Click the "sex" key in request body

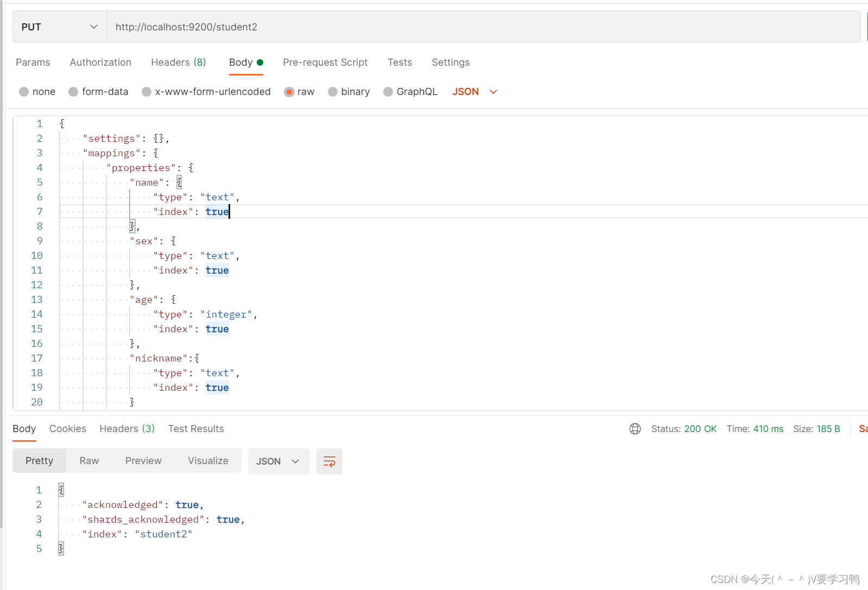(144, 241)
